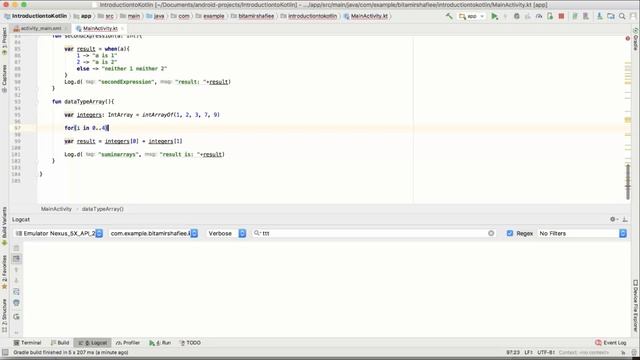This screenshot has height=360, width=640.
Task: Click the Logcat hide panel icon
Action: 625,220
